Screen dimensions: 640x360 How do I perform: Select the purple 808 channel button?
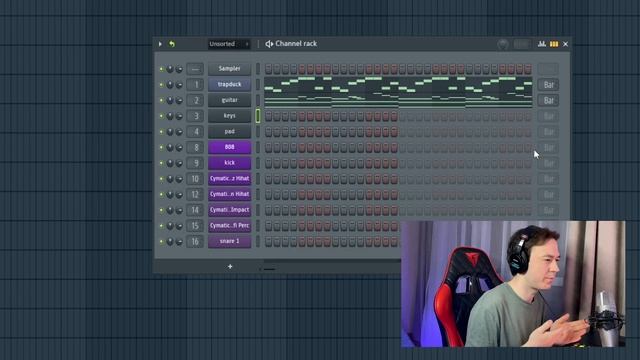(x=229, y=147)
